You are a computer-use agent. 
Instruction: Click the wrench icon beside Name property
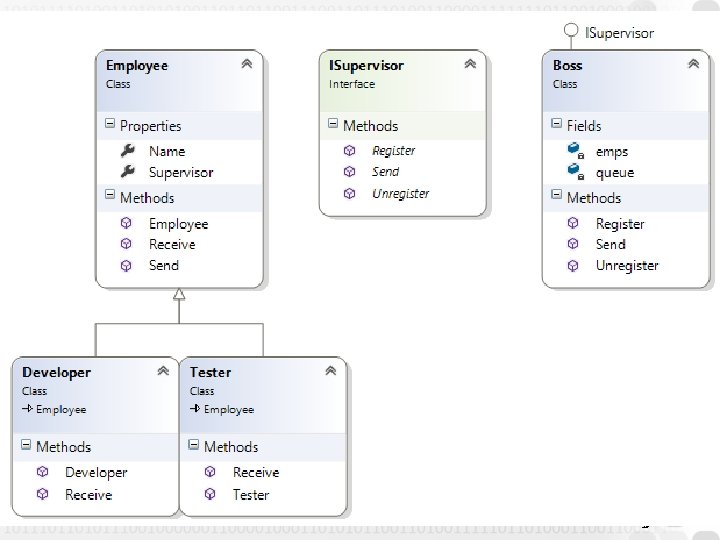127,151
